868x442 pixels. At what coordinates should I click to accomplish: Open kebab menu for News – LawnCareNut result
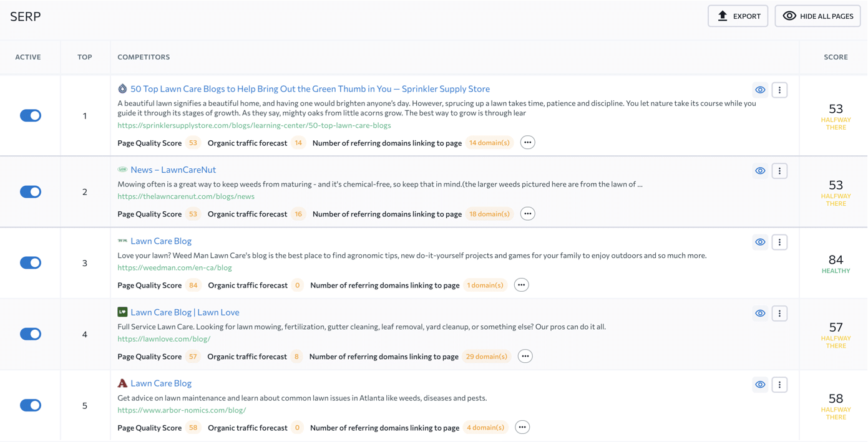(779, 171)
